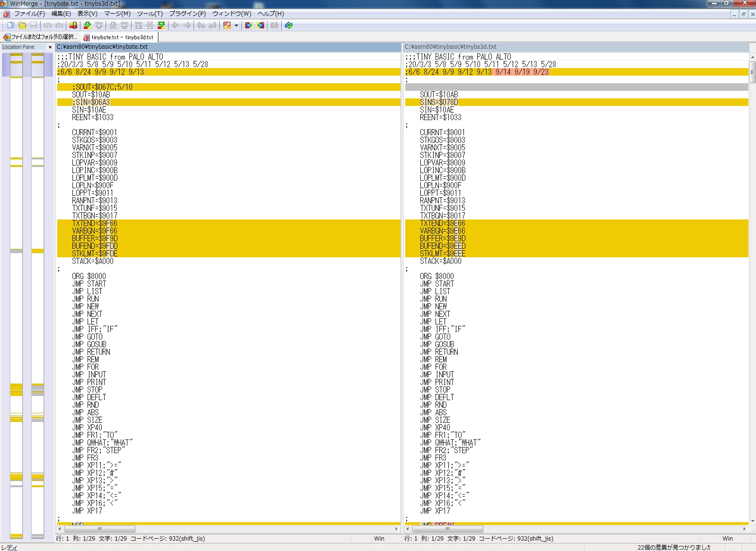Click the New document toolbar icon

10,26
